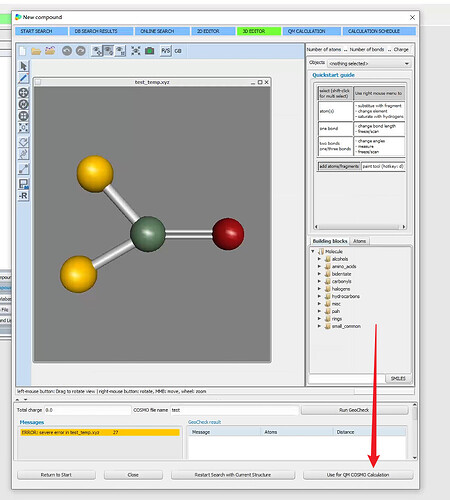Screen dimensions: 450x500
Task: Click the undo arrow icon
Action: pos(67,51)
